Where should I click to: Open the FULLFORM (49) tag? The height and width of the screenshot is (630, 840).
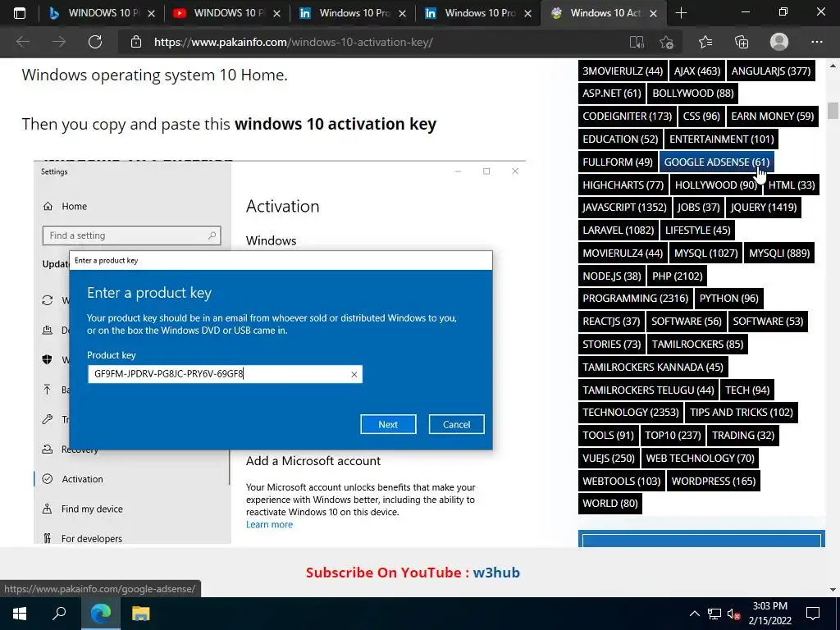(618, 162)
